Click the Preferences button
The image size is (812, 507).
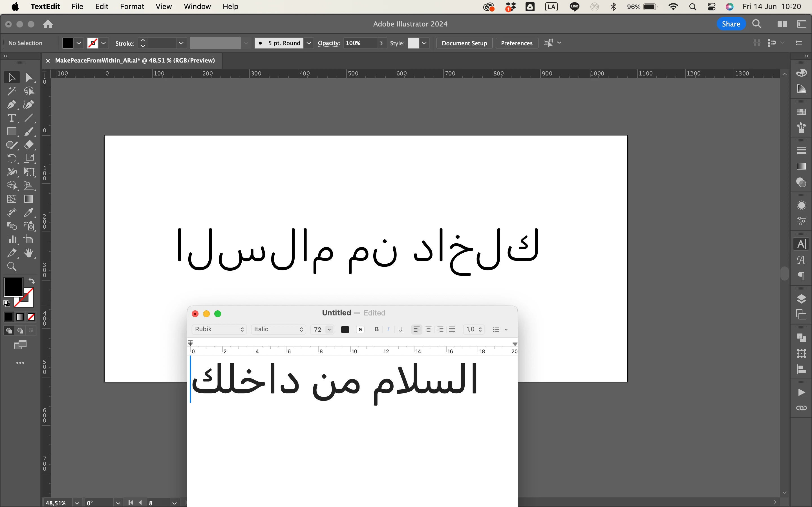pyautogui.click(x=517, y=43)
